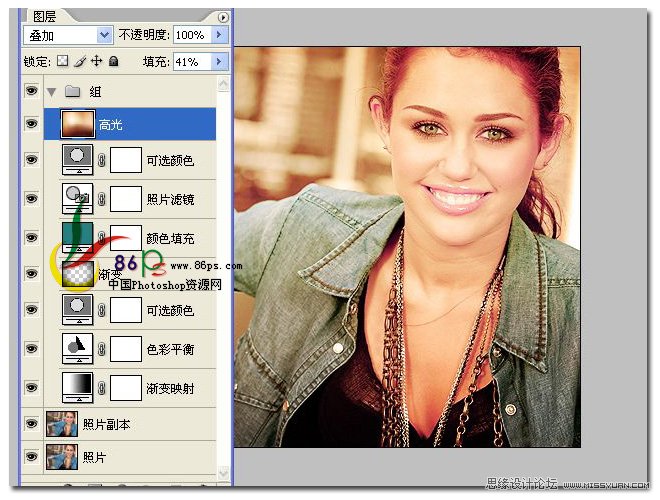Select the 色彩平衡 layer name

[170, 349]
